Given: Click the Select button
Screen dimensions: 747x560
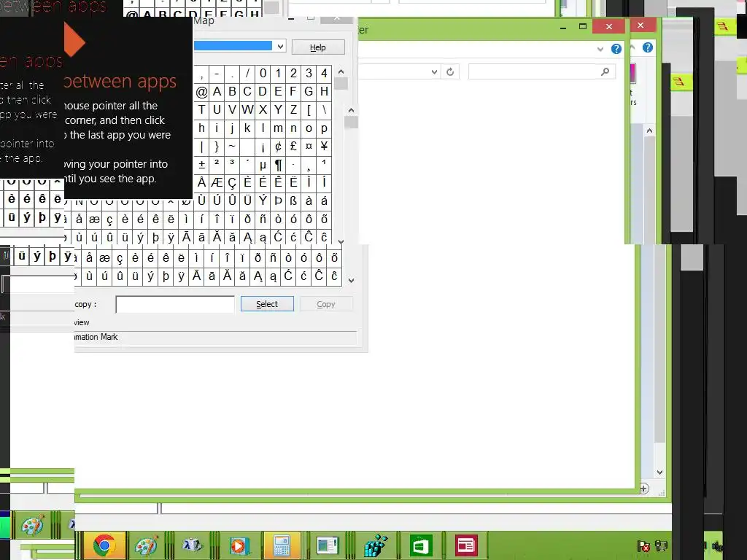Looking at the screenshot, I should 267,304.
